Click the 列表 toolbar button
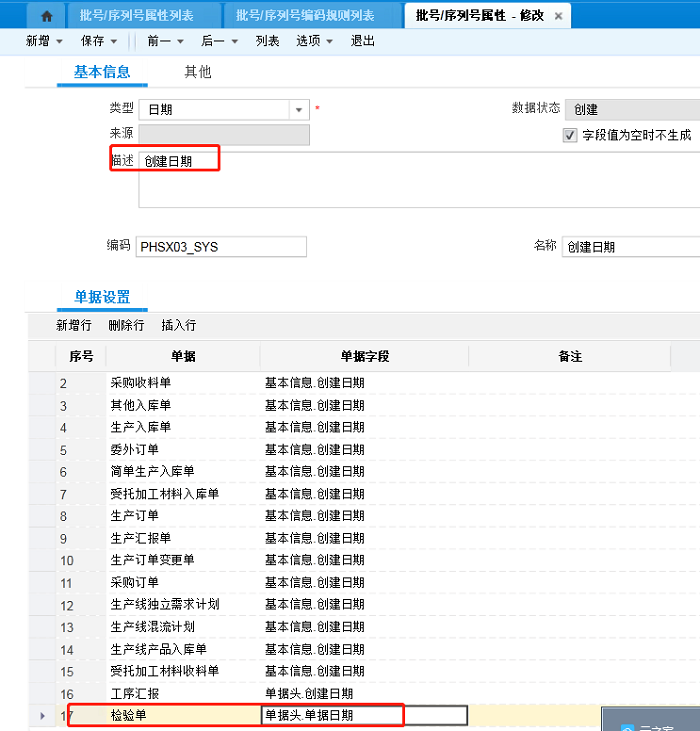Viewport: 700px width, 731px height. click(267, 41)
